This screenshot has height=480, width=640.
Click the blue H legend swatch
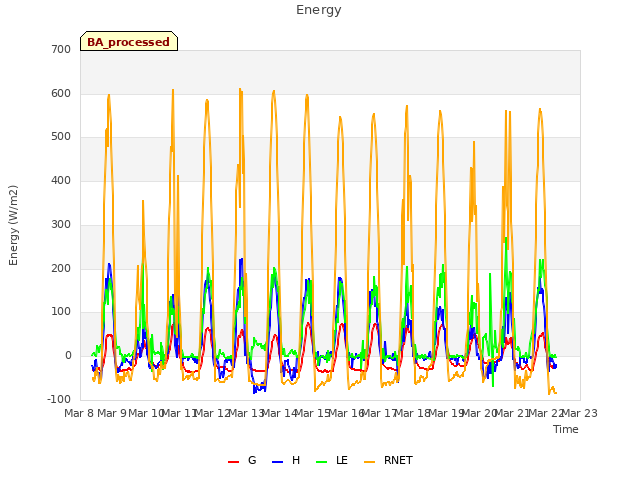click(x=278, y=462)
